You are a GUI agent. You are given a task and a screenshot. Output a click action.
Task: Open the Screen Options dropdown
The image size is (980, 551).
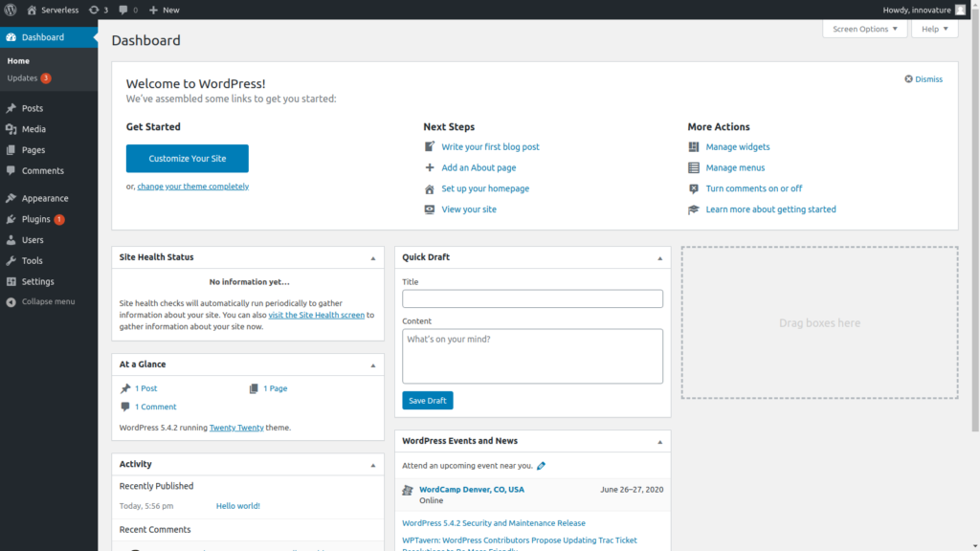[x=865, y=29]
